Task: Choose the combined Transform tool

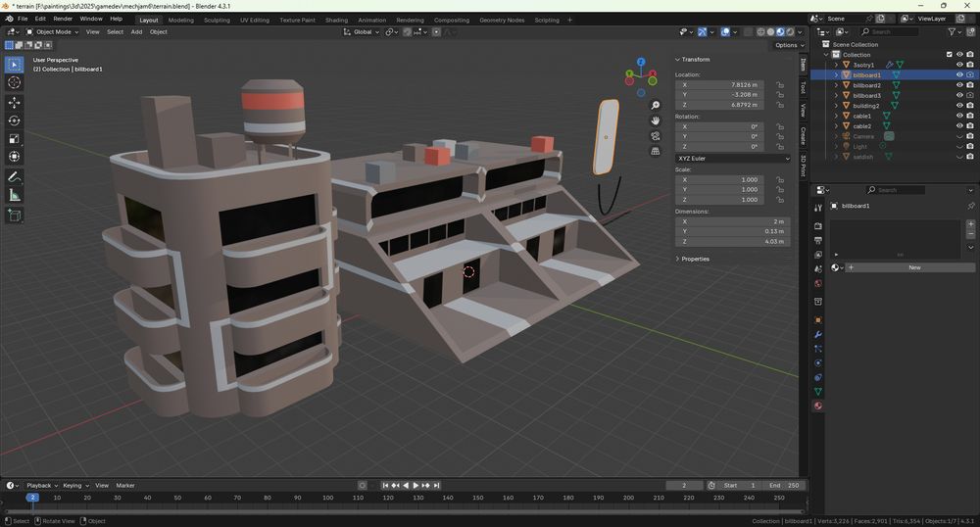Action: (x=15, y=157)
